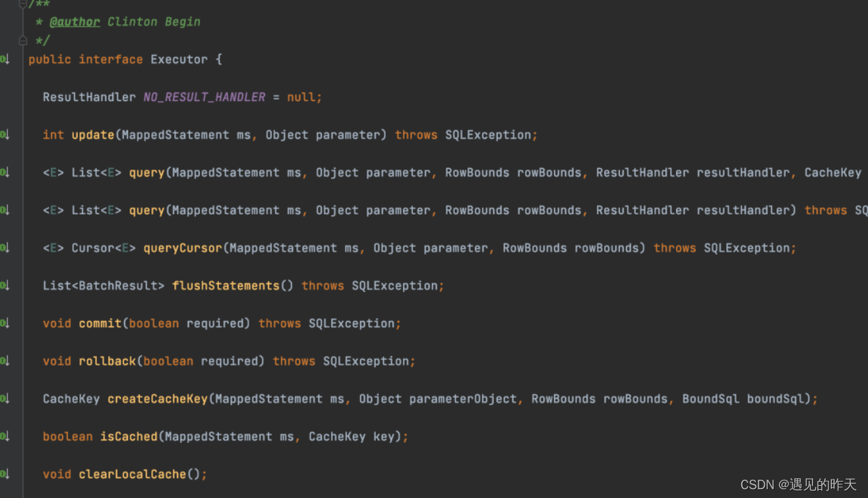Viewport: 868px width, 498px height.
Task: Click the @author tag in the Javadoc
Action: [x=75, y=22]
